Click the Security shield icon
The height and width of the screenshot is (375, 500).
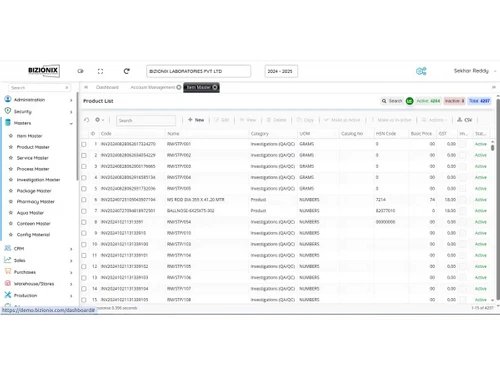(x=8, y=111)
